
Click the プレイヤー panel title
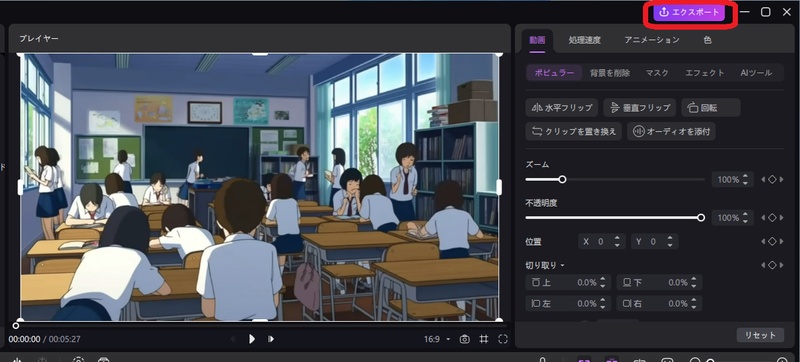tap(39, 38)
